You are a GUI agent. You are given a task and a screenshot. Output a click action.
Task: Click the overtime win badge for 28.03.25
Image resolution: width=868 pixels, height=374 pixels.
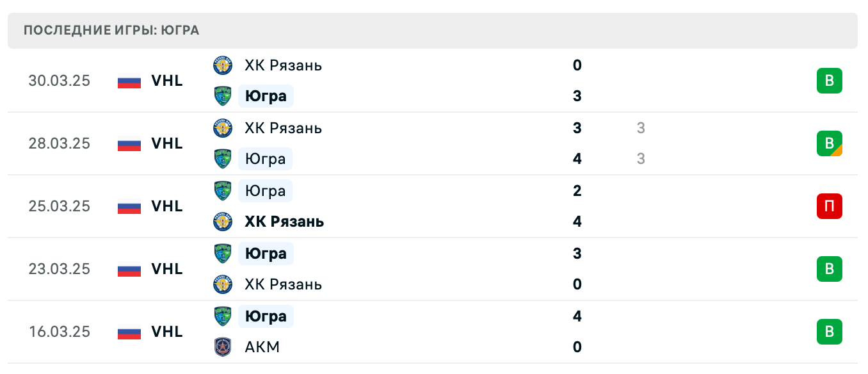829,143
